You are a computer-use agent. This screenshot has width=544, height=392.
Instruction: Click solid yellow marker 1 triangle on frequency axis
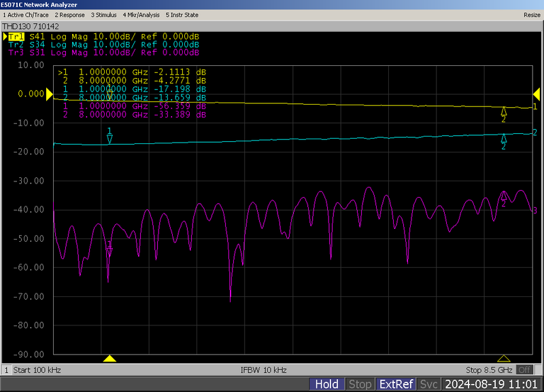coord(109,358)
